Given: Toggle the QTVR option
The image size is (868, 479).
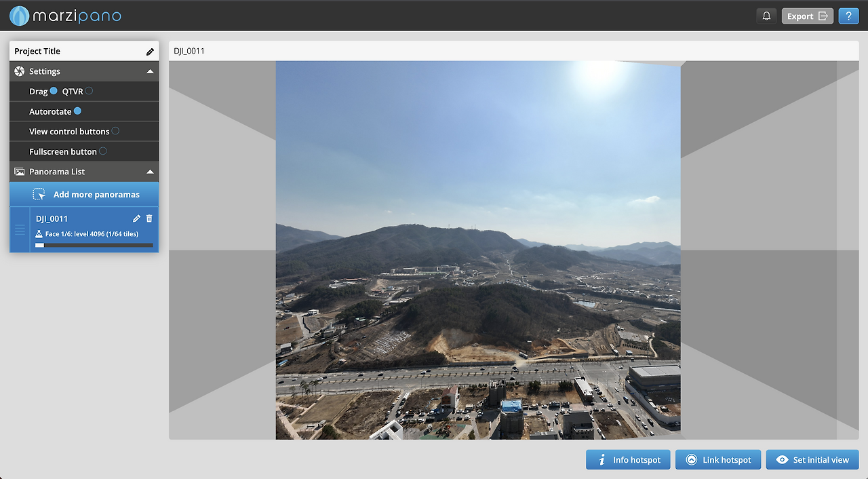Looking at the screenshot, I should coord(88,91).
